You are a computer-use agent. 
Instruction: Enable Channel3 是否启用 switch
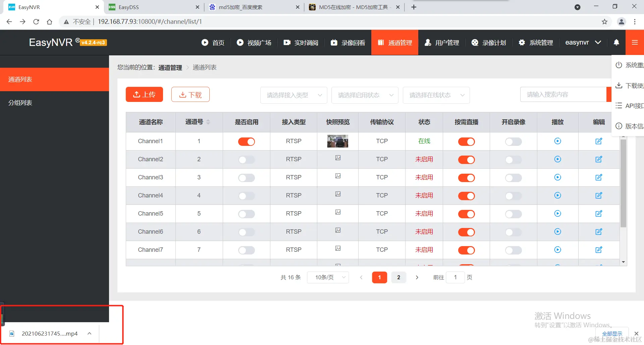click(247, 178)
